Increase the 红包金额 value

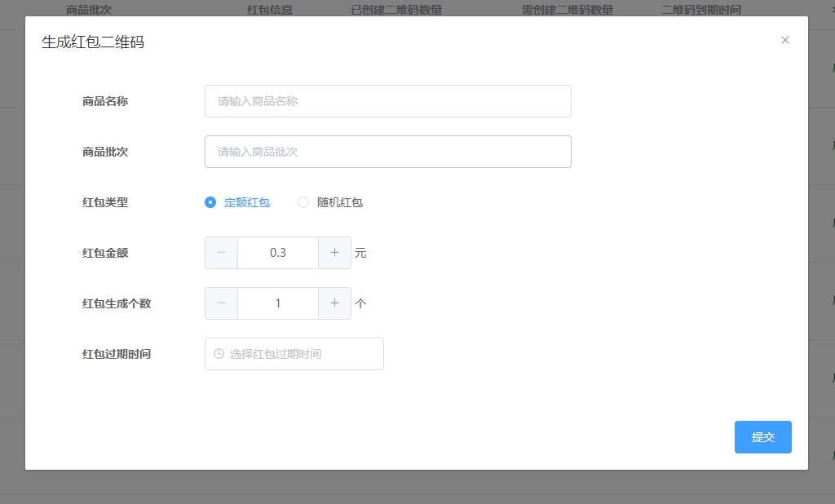[x=334, y=253]
